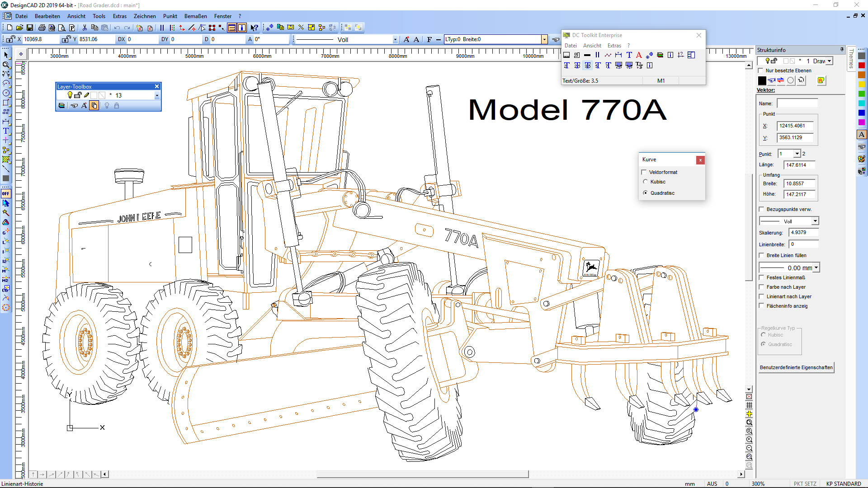Cut the selection with the scissors icon

[85, 28]
